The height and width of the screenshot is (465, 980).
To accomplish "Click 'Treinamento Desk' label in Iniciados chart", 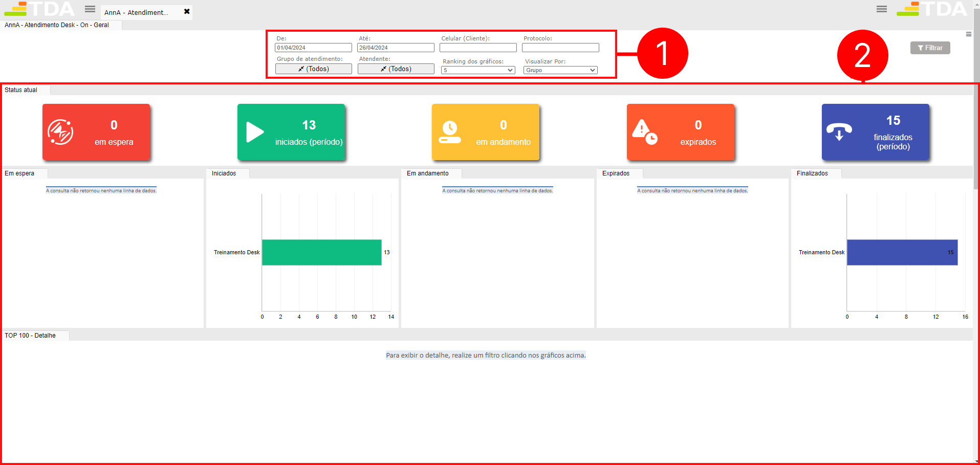I will [x=236, y=252].
